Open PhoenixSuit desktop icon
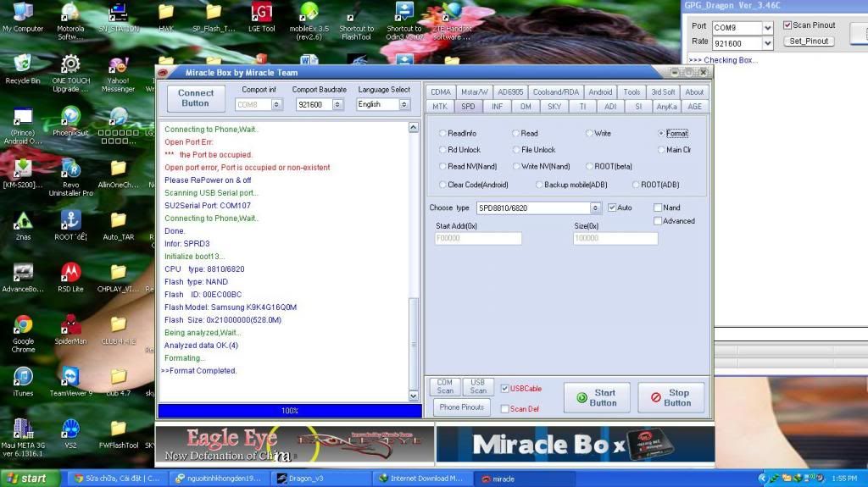This screenshot has width=868, height=487. click(70, 122)
